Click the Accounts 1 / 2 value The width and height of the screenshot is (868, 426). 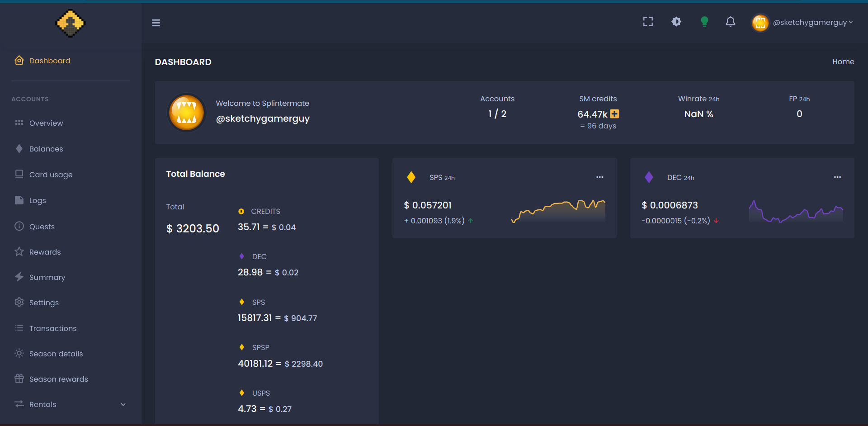497,114
